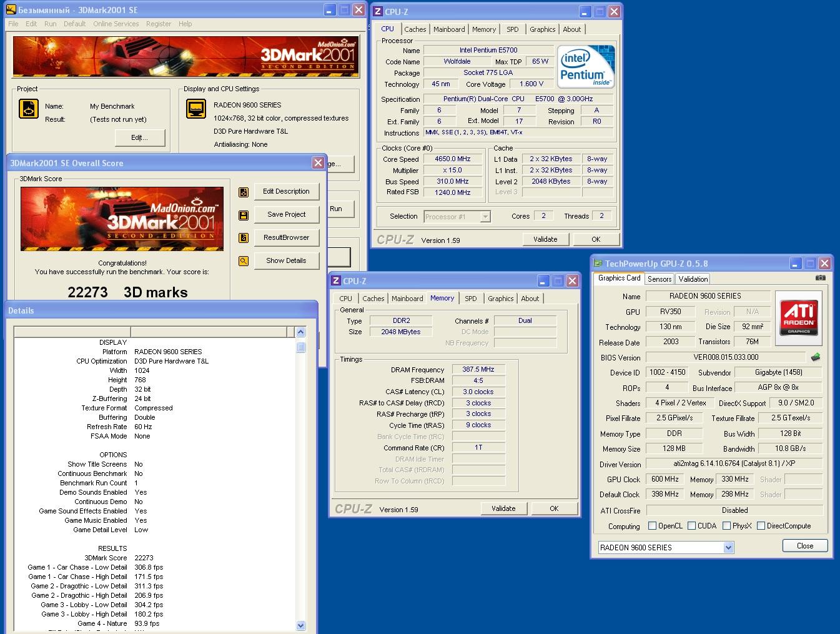The image size is (840, 634).
Task: Click the Display and CPU Settings monitor icon
Action: point(196,109)
